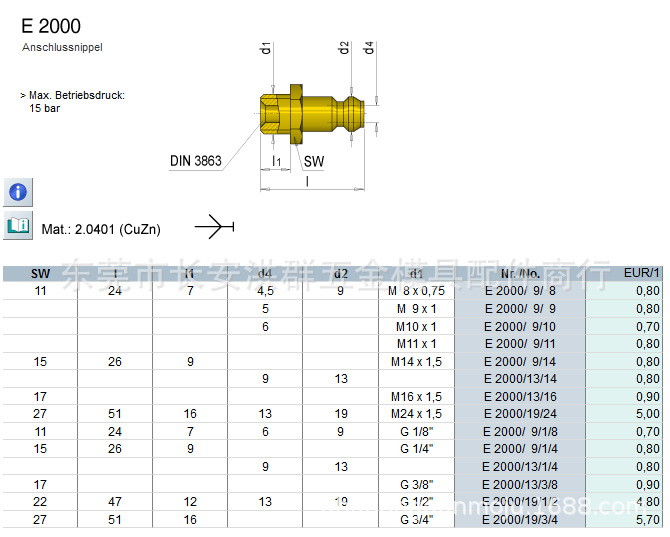The height and width of the screenshot is (537, 670).
Task: Select part number E 2000/ 9/10
Action: pos(520,327)
